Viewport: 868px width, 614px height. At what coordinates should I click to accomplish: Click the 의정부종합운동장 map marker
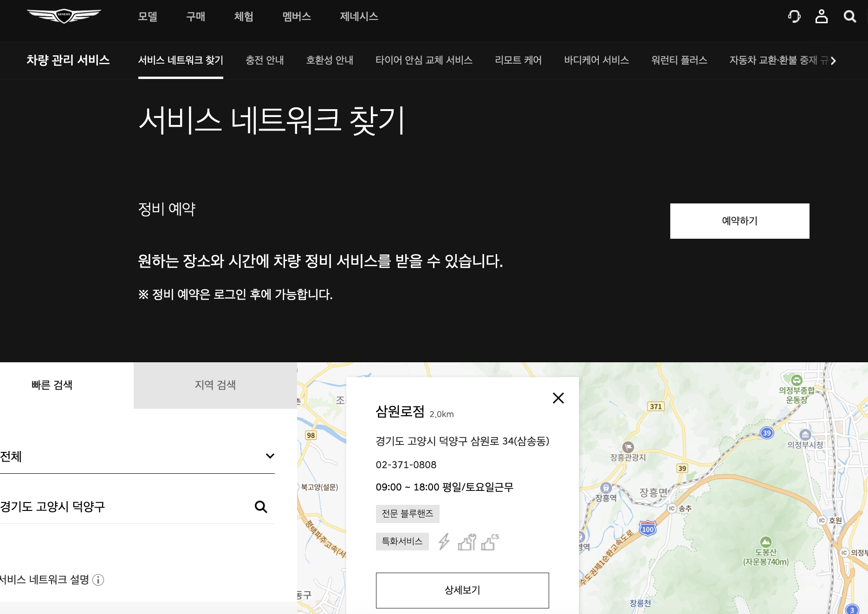797,380
